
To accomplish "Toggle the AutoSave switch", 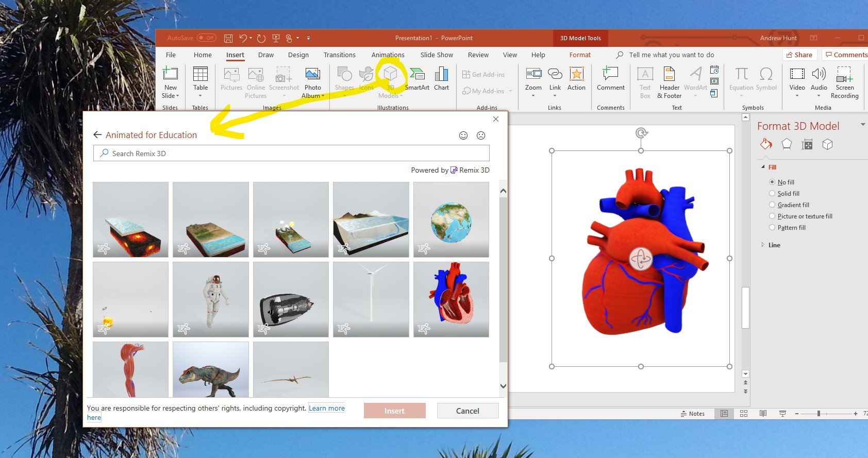I will pyautogui.click(x=207, y=38).
